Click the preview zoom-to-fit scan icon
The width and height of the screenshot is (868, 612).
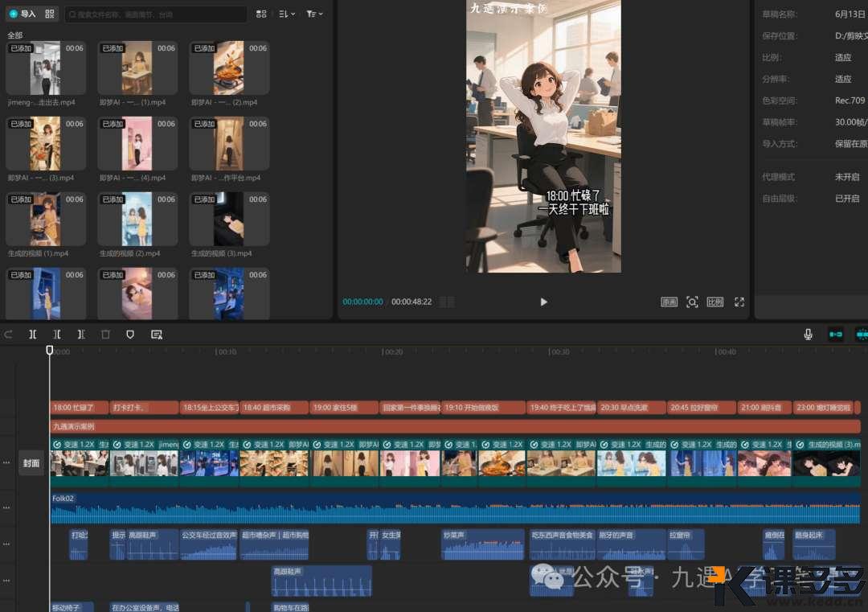692,302
